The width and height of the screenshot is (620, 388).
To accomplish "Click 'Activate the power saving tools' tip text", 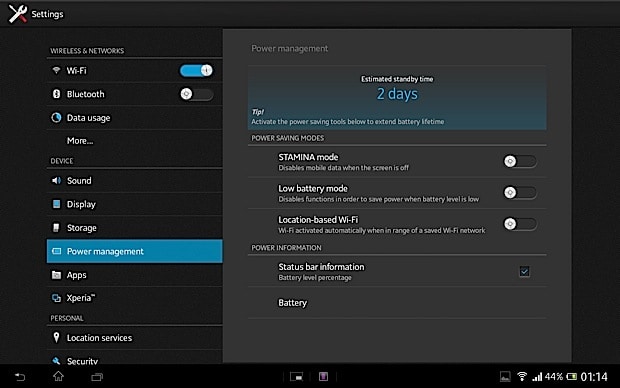I will [348, 121].
